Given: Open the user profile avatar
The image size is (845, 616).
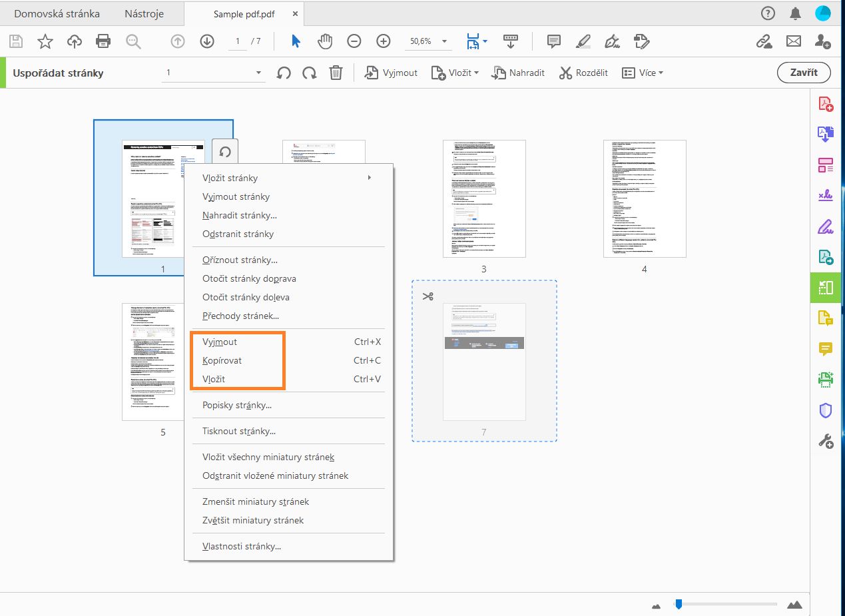Looking at the screenshot, I should pos(823,13).
